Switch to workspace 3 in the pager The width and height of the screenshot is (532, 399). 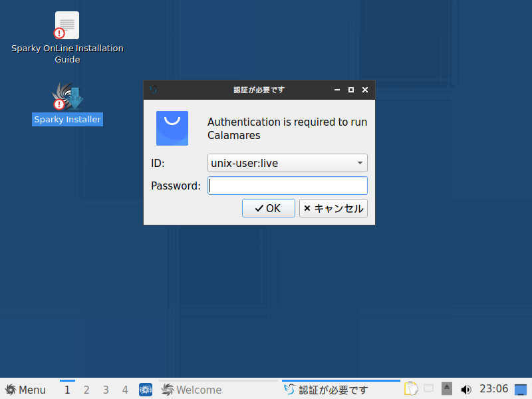click(106, 390)
